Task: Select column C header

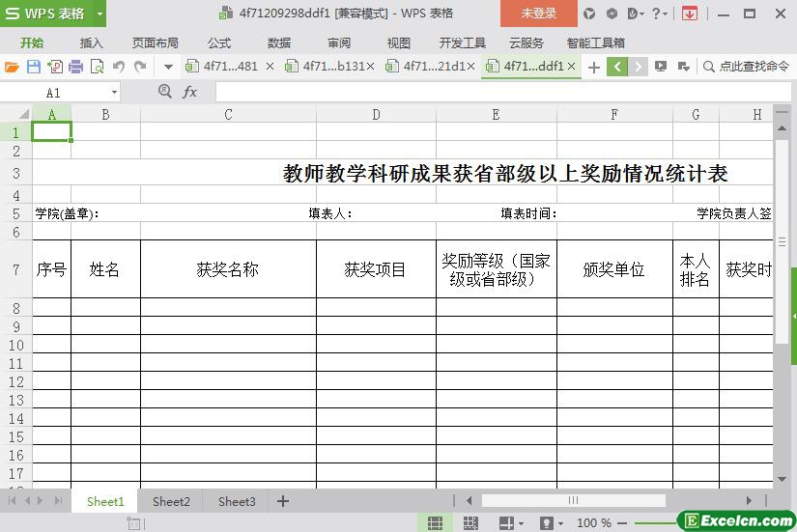Action: pyautogui.click(x=228, y=114)
